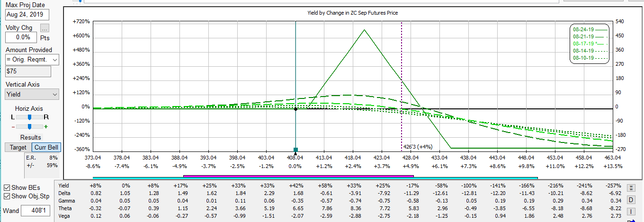
Task: Click the magenta bar below the x-axis
Action: tap(298, 176)
